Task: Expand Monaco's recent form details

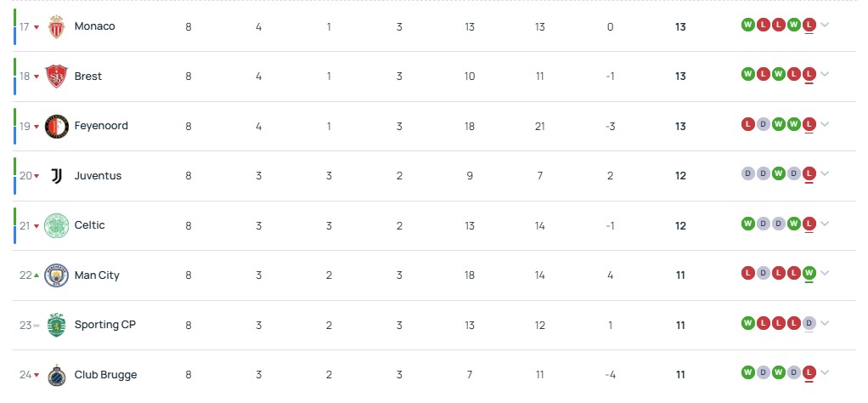Action: (x=825, y=25)
